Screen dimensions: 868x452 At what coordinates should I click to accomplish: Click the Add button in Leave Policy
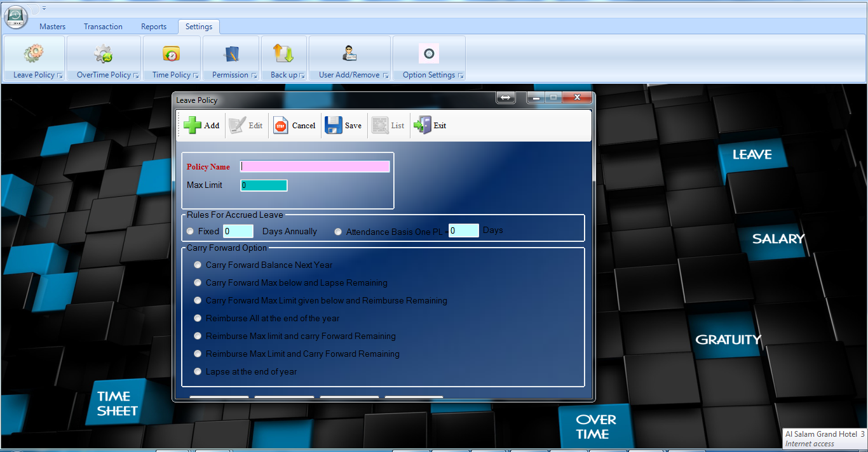(201, 126)
